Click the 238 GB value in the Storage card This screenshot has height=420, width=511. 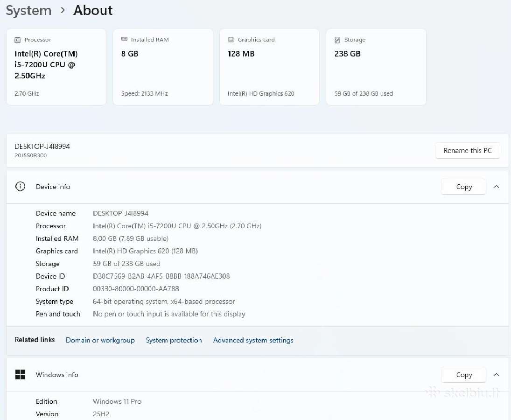(x=347, y=54)
